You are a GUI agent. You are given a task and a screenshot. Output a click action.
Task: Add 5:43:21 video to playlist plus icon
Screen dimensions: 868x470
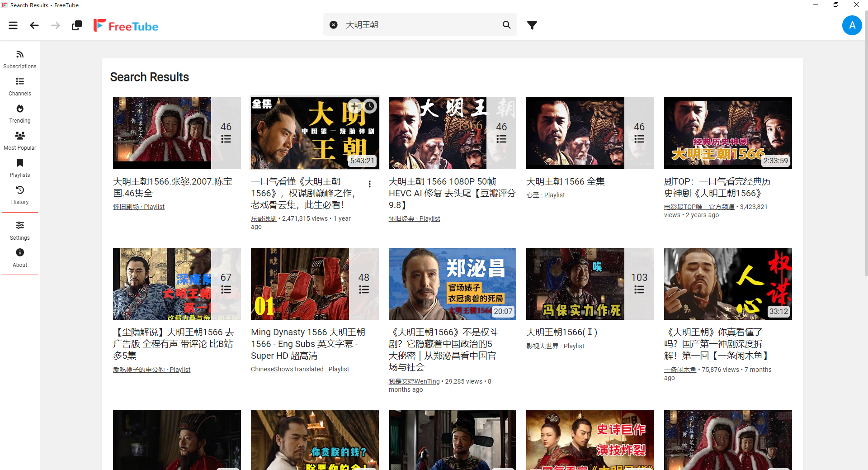(355, 106)
